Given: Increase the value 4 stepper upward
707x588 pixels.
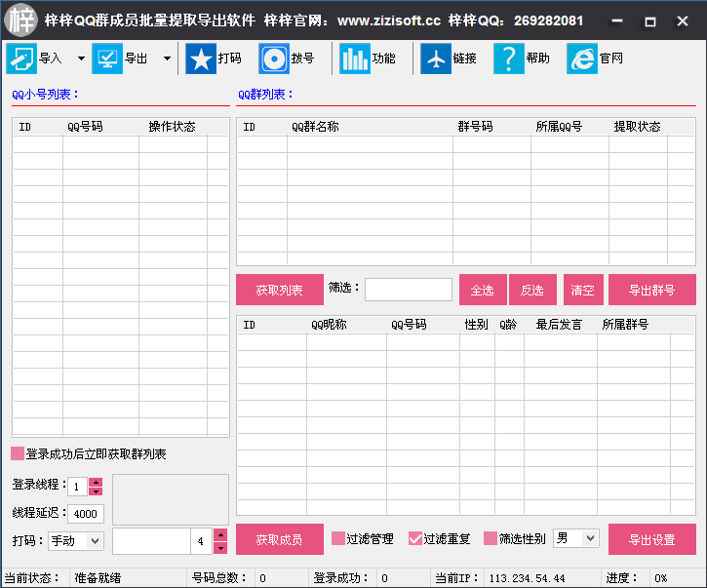Looking at the screenshot, I should 220,534.
